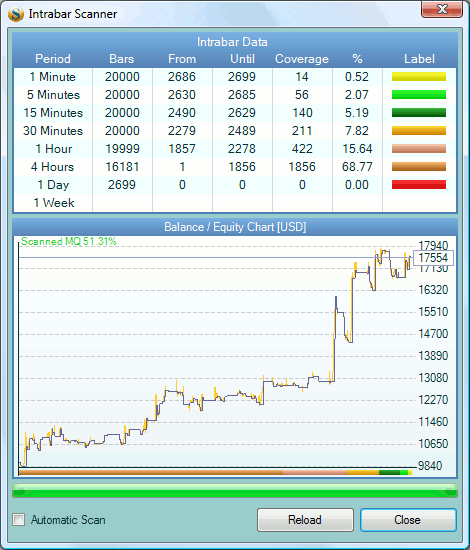Select the 1 Hour period row
Screen dimensions: 470x550
(x=235, y=149)
